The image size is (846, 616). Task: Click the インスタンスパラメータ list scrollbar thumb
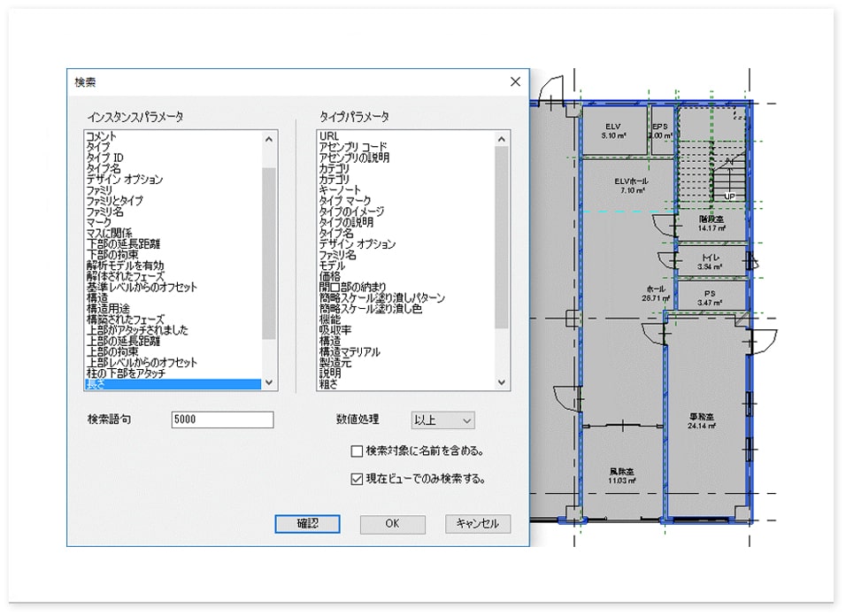[x=269, y=252]
